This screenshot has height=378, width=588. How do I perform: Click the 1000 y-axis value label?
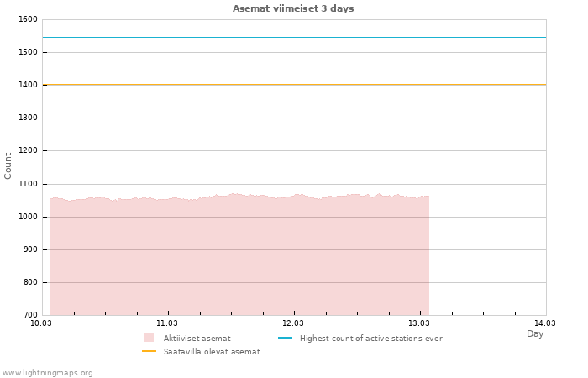(28, 217)
